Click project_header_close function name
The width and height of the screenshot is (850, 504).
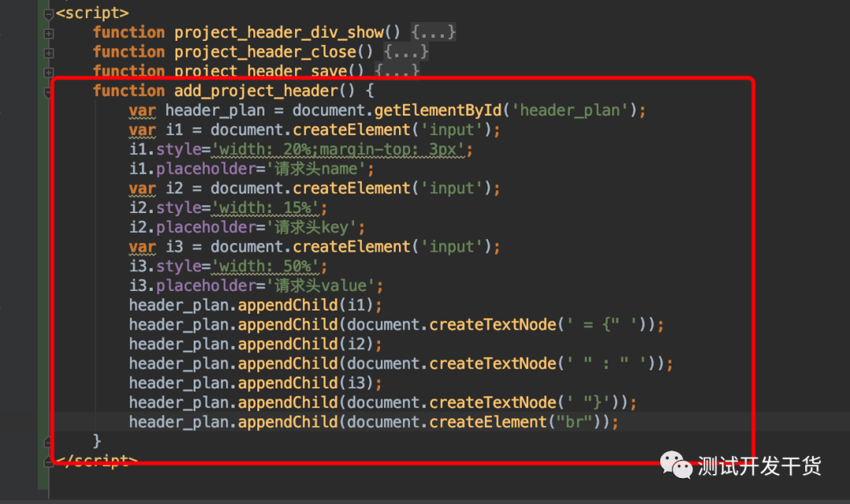265,52
